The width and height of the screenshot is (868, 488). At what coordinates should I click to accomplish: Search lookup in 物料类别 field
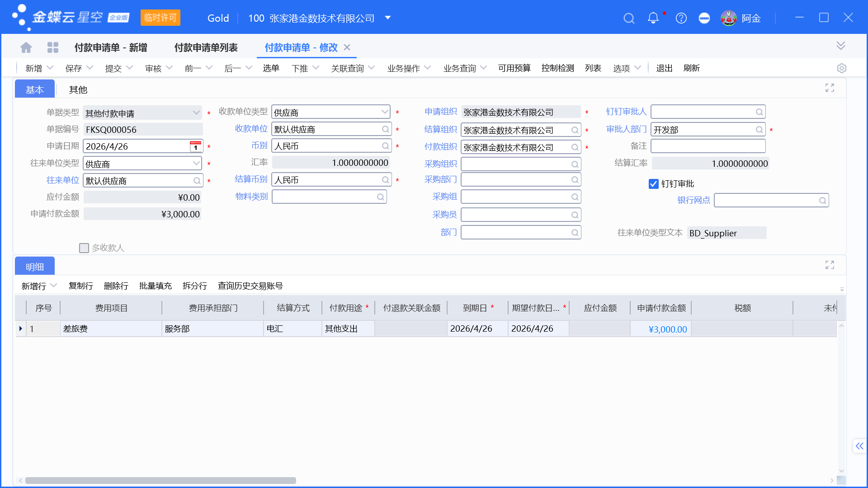coord(381,197)
